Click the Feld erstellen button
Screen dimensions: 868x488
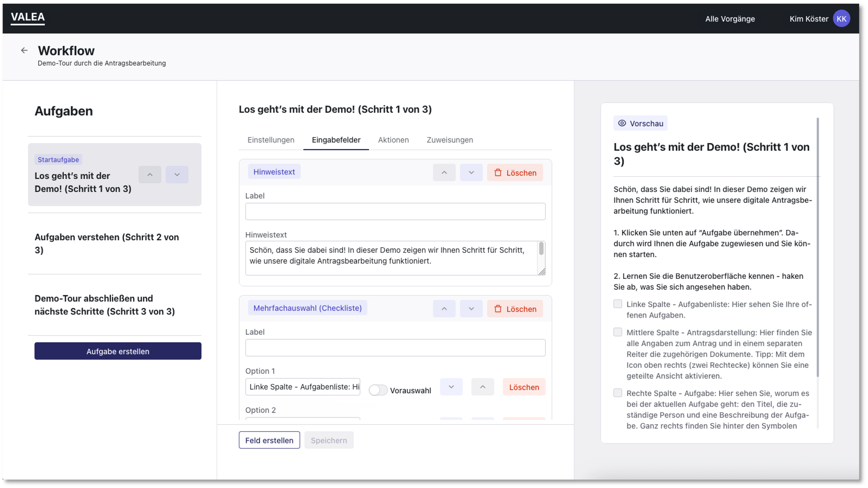pyautogui.click(x=269, y=441)
